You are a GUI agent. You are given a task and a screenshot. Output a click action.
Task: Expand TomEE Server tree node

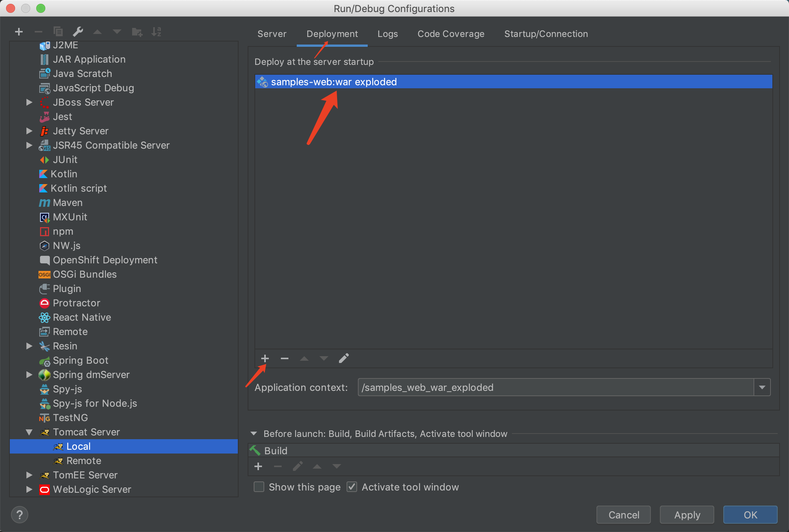29,475
